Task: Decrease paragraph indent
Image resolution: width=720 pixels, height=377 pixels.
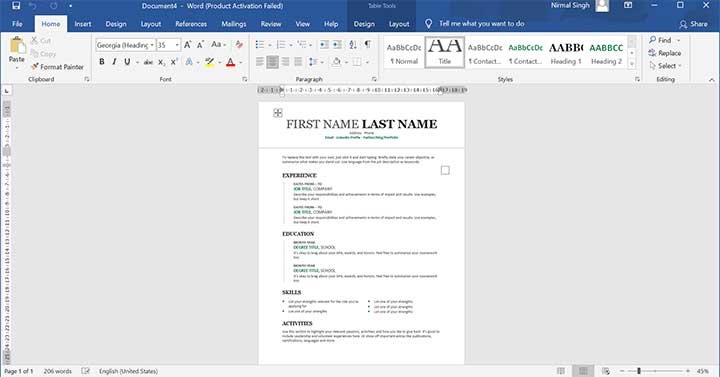Action: tap(324, 45)
